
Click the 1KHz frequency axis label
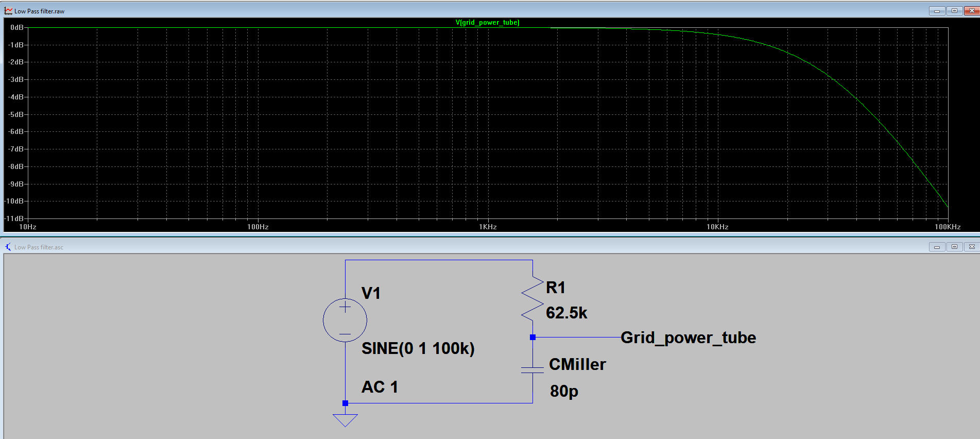tap(488, 227)
